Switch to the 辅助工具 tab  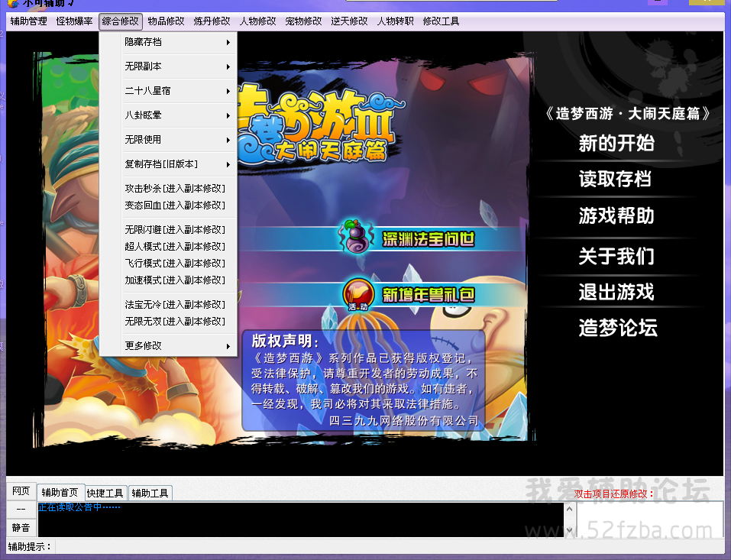point(150,494)
